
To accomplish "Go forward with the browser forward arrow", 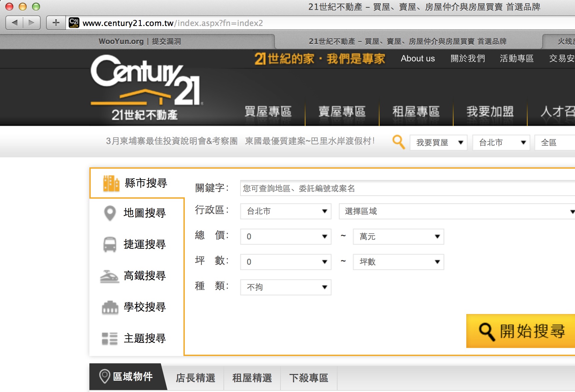I will pos(32,23).
